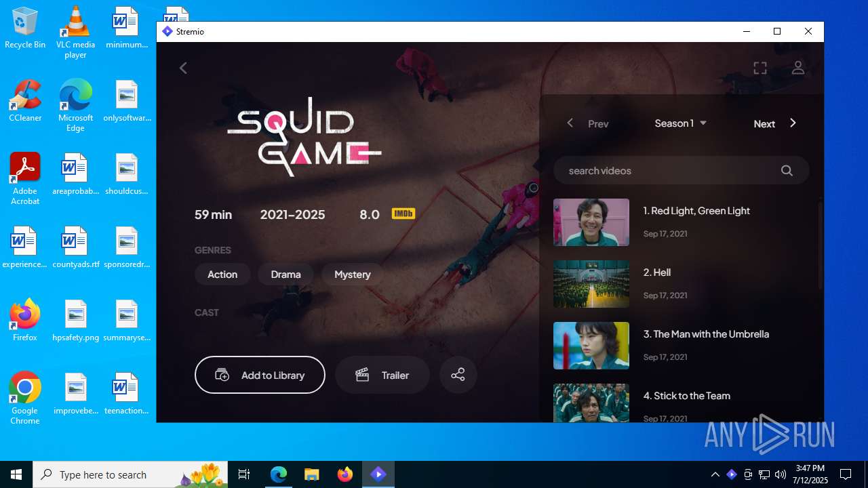Image resolution: width=868 pixels, height=488 pixels.
Task: Select the countyads.rtf desktop file
Action: 75,247
